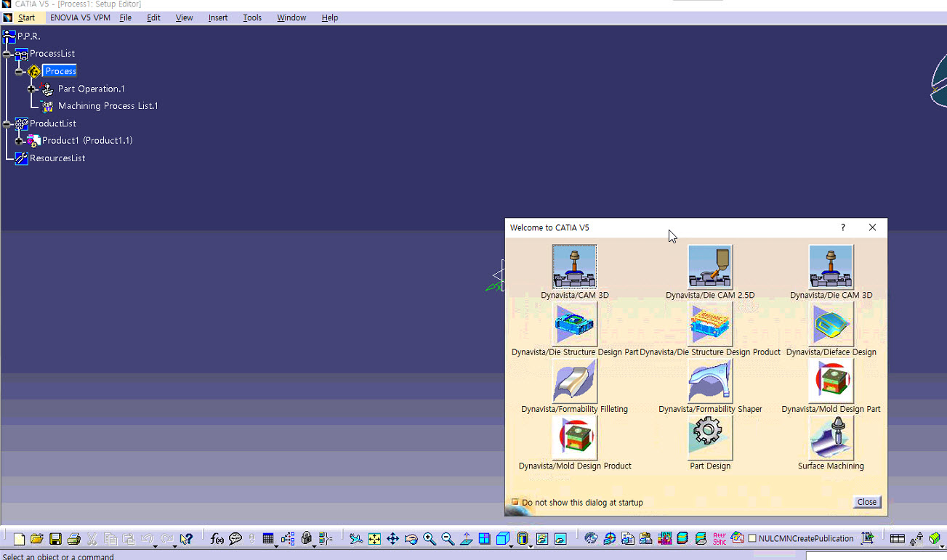The height and width of the screenshot is (560, 947).
Task: Tick Do not show this dialog at startup
Action: [x=515, y=502]
